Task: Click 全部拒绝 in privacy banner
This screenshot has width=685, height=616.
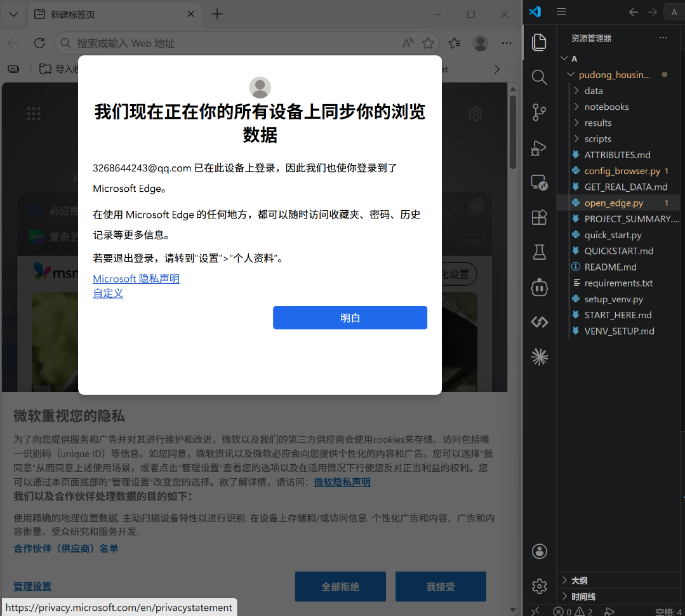Action: pos(340,586)
